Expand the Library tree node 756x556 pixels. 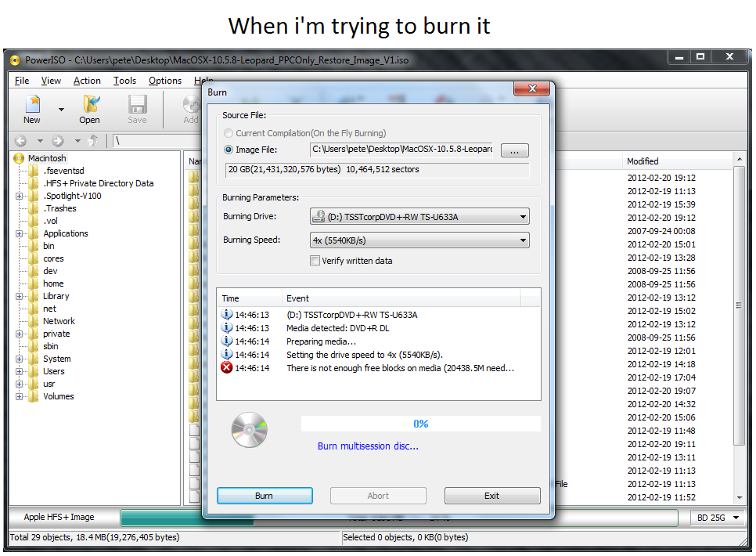pyautogui.click(x=19, y=296)
